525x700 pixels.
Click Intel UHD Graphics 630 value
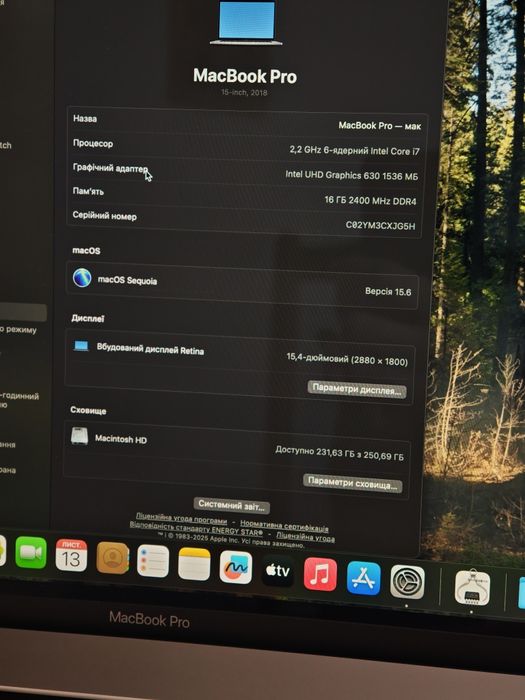[x=352, y=175]
